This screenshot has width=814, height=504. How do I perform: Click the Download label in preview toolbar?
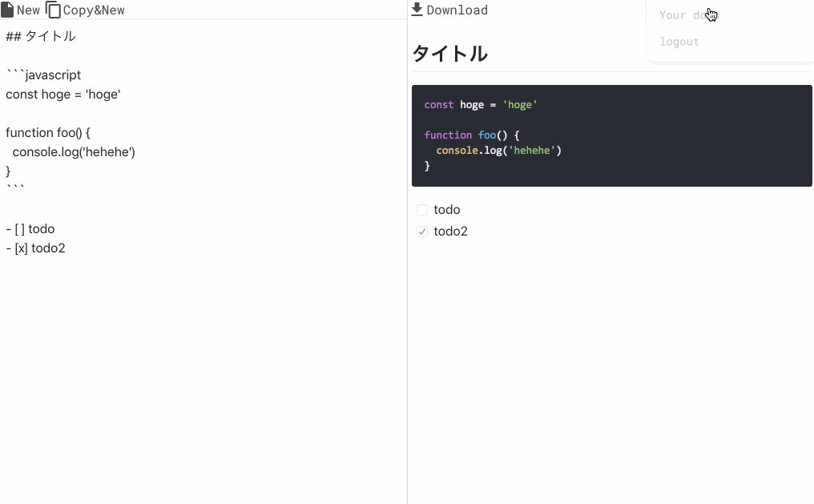[457, 10]
